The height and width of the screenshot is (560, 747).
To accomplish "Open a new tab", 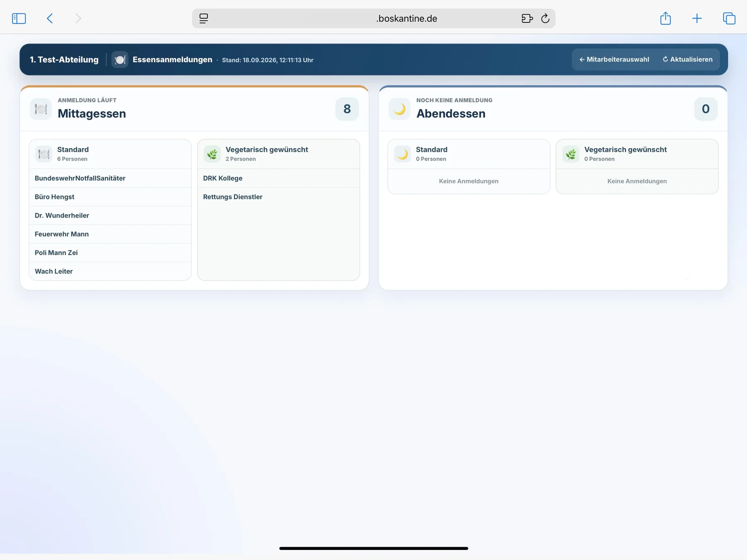I will 697,18.
